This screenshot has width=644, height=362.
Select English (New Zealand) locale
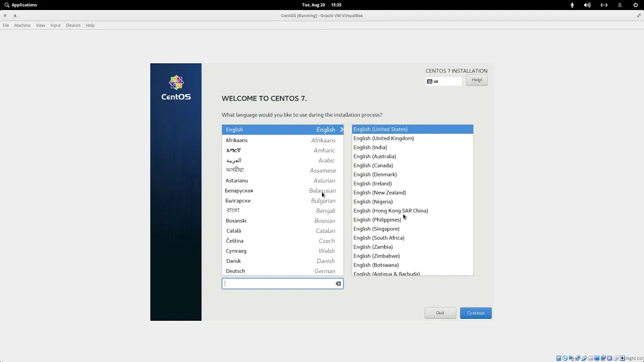(413, 193)
